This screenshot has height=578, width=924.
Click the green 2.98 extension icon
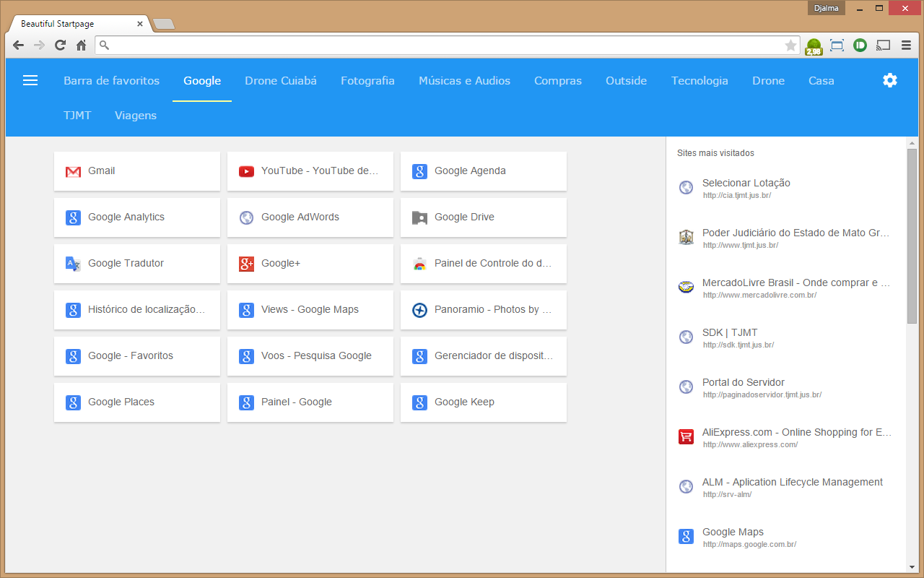click(x=814, y=46)
